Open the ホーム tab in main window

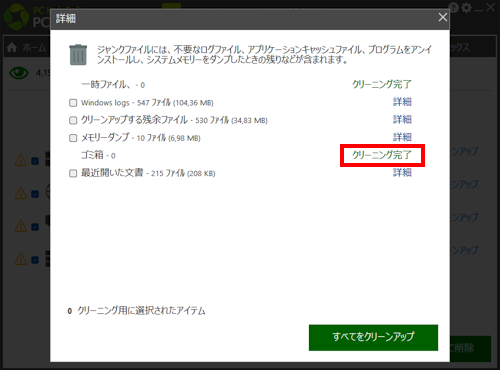point(27,48)
